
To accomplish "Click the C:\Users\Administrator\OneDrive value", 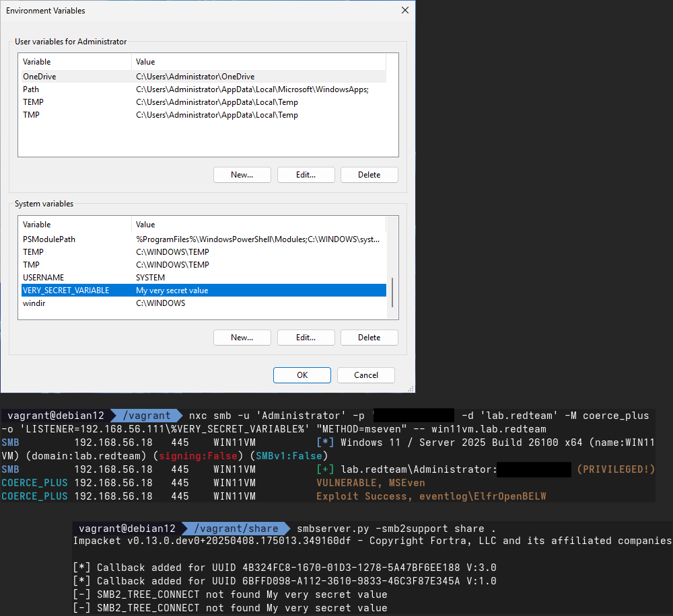I will pyautogui.click(x=195, y=77).
